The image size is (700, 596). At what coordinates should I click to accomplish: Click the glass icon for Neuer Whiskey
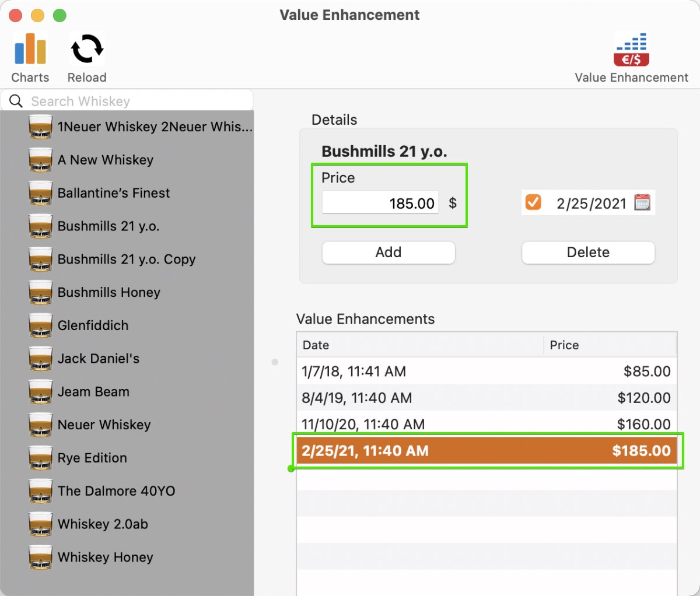[41, 425]
